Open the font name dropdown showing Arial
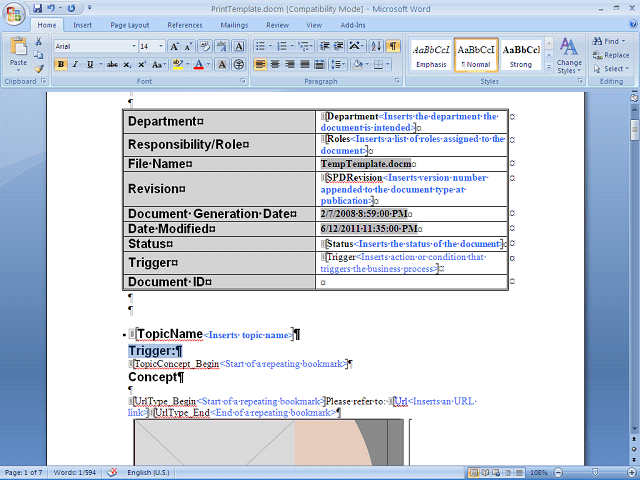This screenshot has width=640, height=480. pos(133,46)
